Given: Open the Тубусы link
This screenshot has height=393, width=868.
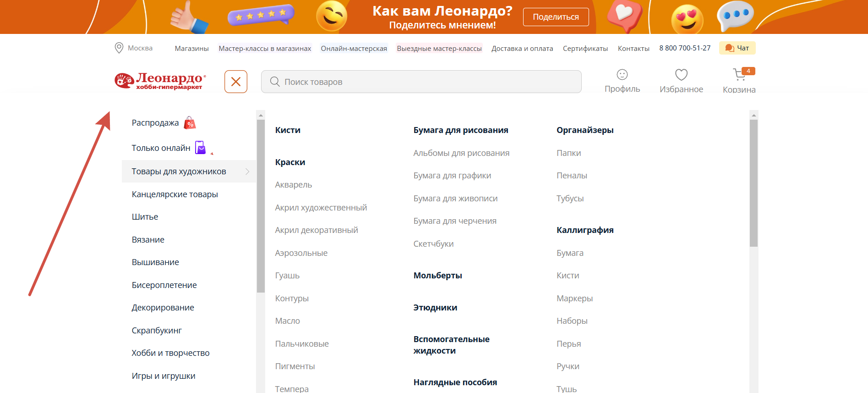Looking at the screenshot, I should (570, 199).
